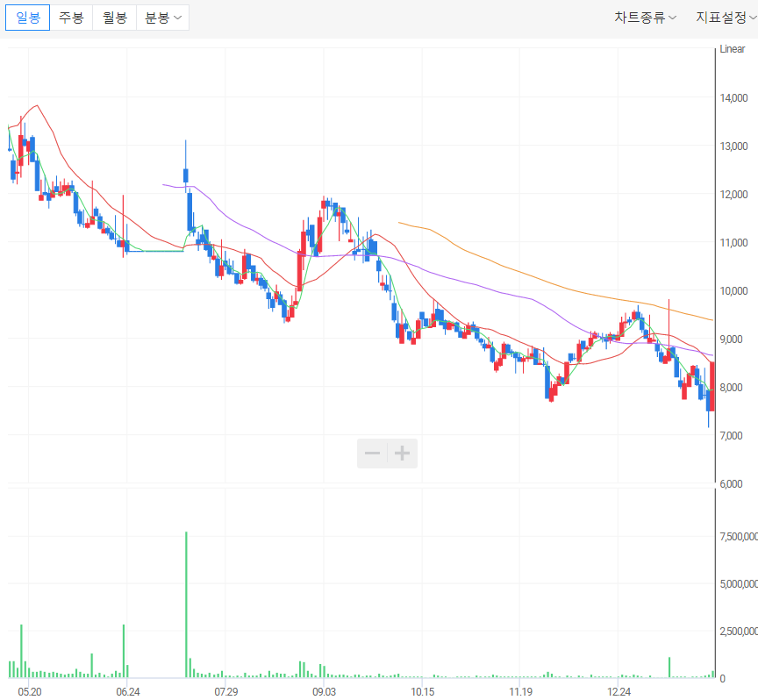
Task: Click the 8,000 price axis label
Action: pos(731,387)
